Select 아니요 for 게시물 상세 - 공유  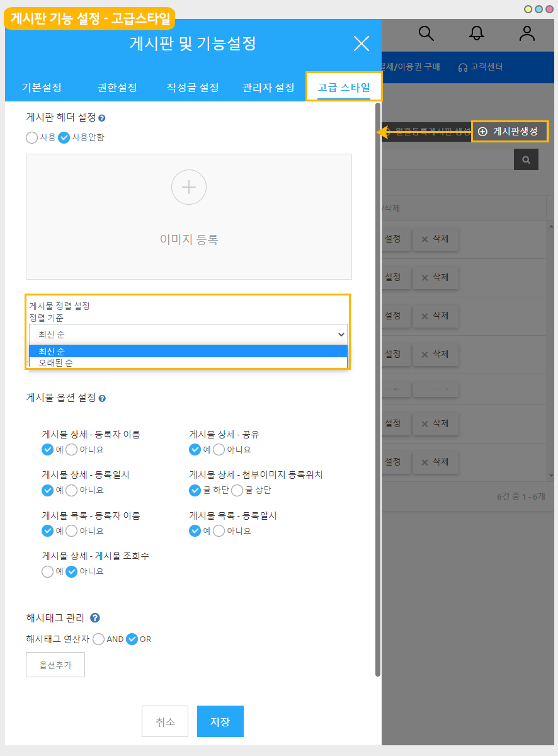click(x=219, y=449)
